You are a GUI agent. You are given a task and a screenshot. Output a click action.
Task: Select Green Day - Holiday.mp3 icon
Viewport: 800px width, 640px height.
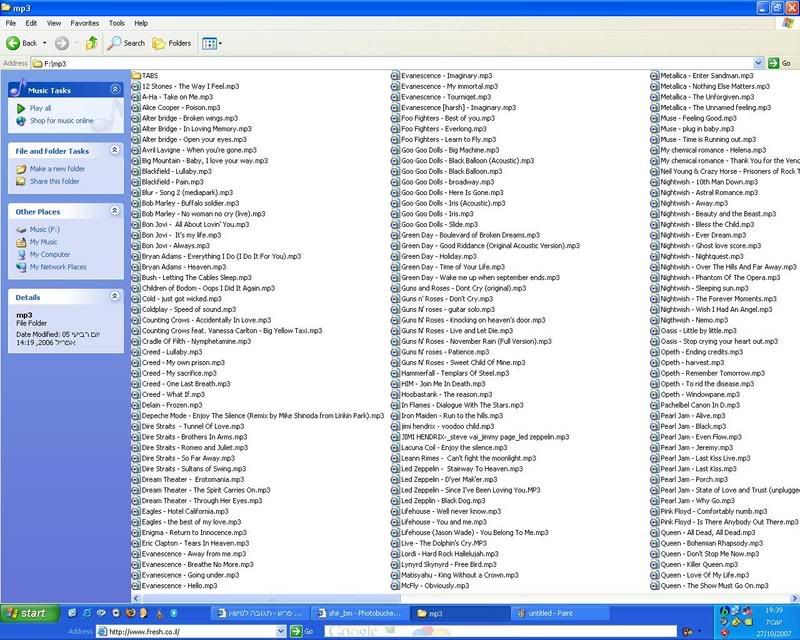pos(395,256)
